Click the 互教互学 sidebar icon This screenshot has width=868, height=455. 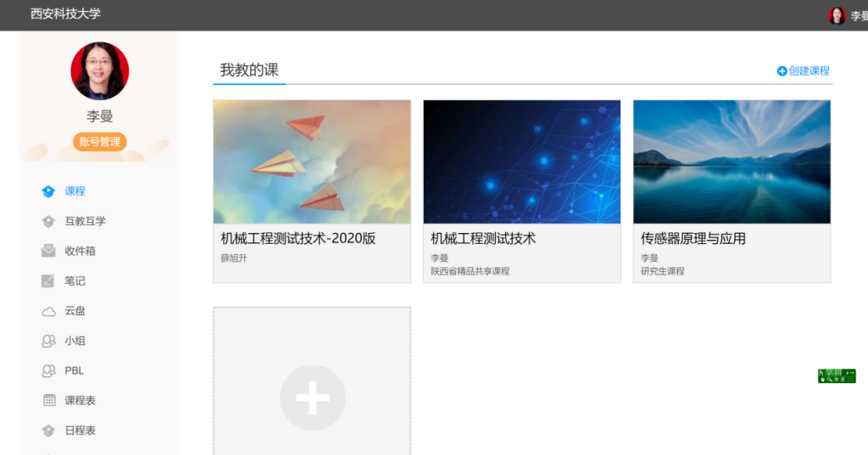(x=49, y=221)
